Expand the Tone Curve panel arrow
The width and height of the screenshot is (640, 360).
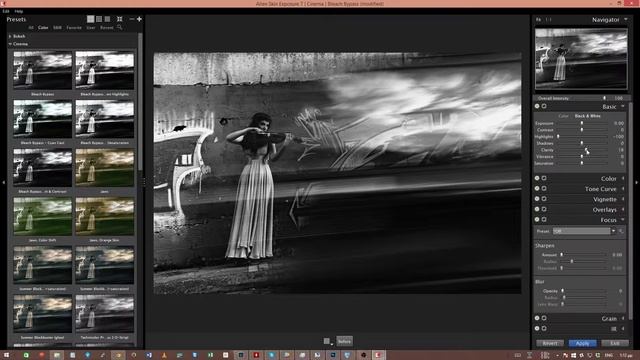[623, 189]
